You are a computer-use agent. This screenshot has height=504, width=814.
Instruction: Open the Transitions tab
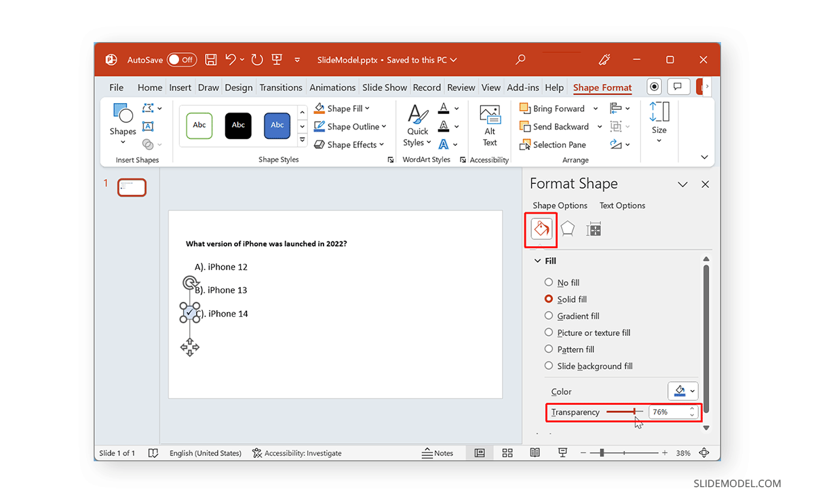281,88
